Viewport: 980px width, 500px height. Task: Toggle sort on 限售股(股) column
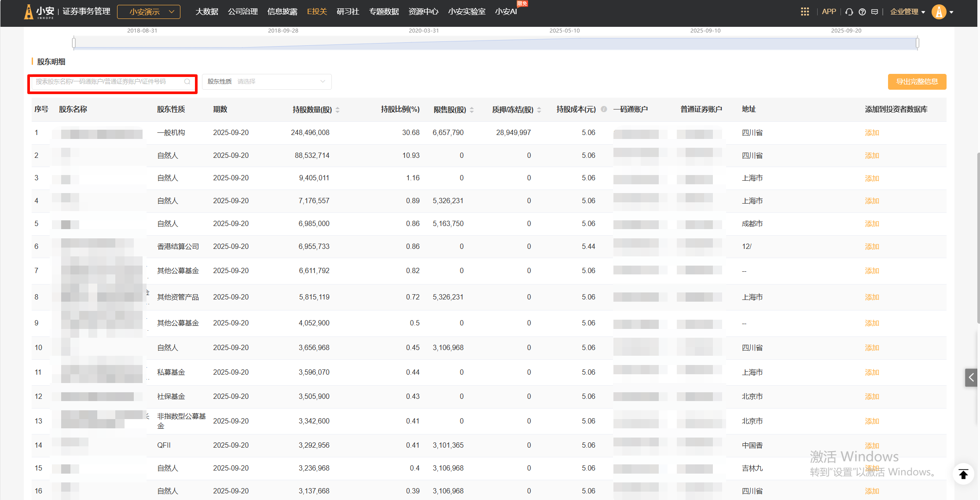(x=472, y=109)
